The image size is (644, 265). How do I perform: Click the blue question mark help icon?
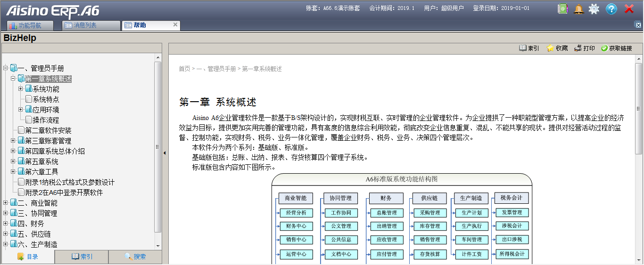pos(611,8)
